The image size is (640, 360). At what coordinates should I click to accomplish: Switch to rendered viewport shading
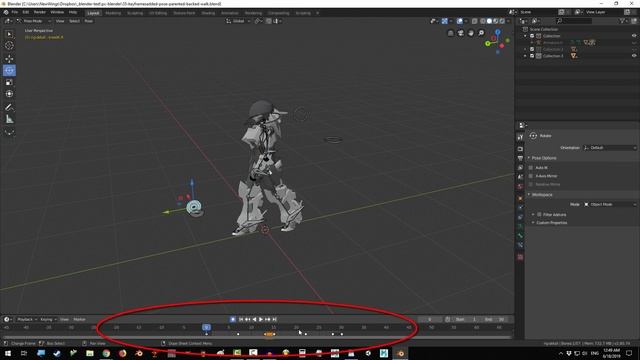pyautogui.click(x=502, y=21)
